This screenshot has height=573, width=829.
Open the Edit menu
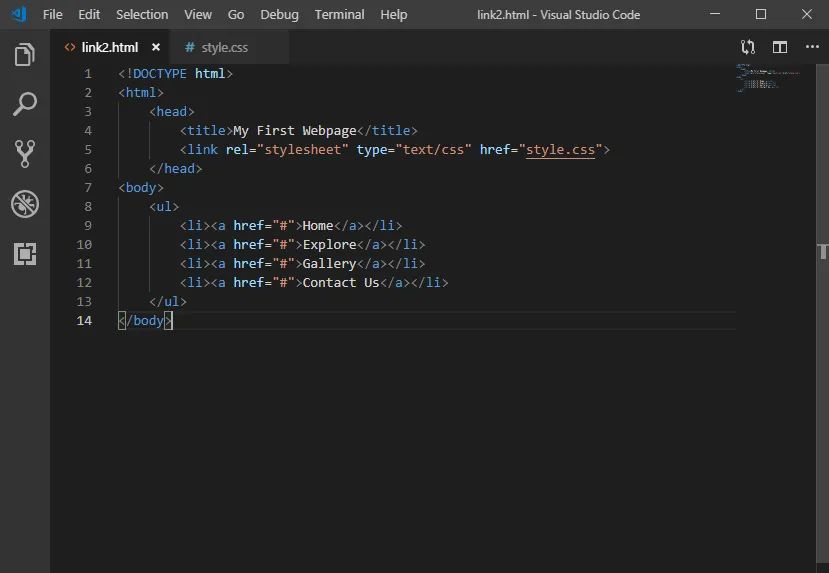89,15
